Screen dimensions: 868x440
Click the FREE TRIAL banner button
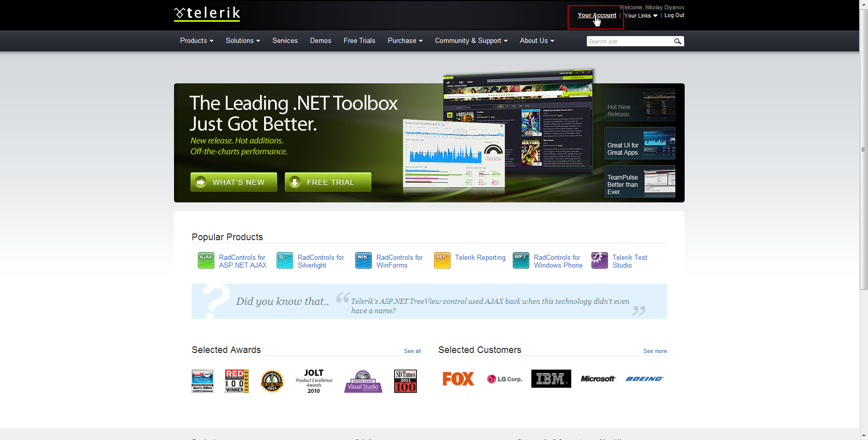328,182
